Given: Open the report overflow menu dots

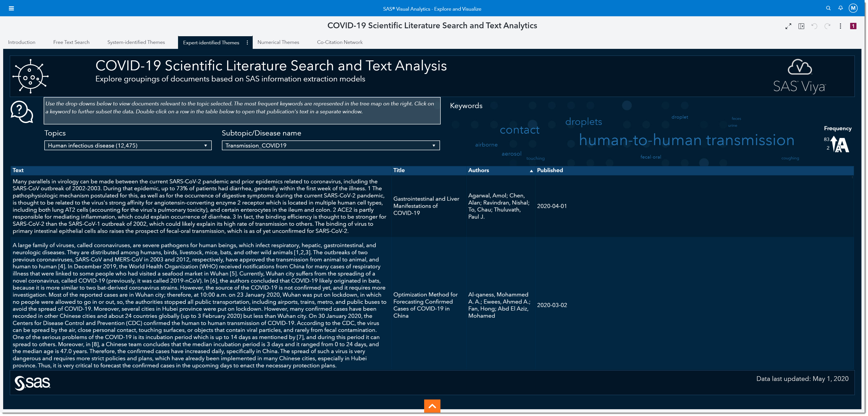Looking at the screenshot, I should coord(840,26).
